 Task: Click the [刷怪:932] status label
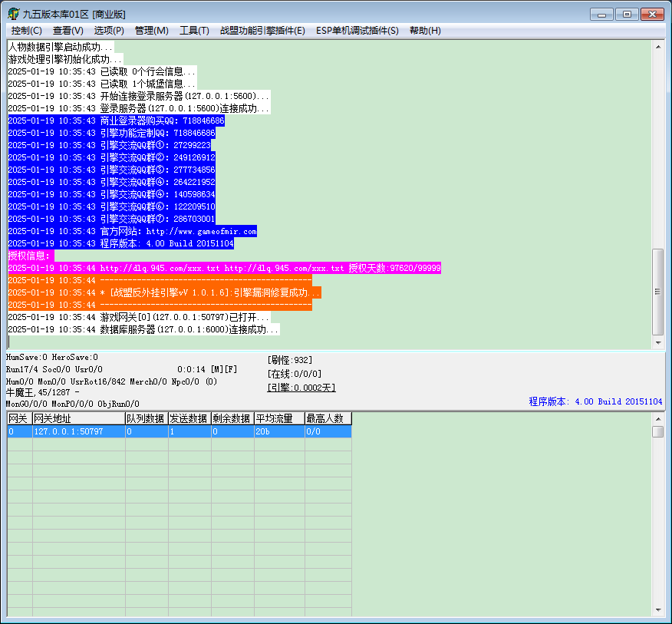(x=290, y=360)
